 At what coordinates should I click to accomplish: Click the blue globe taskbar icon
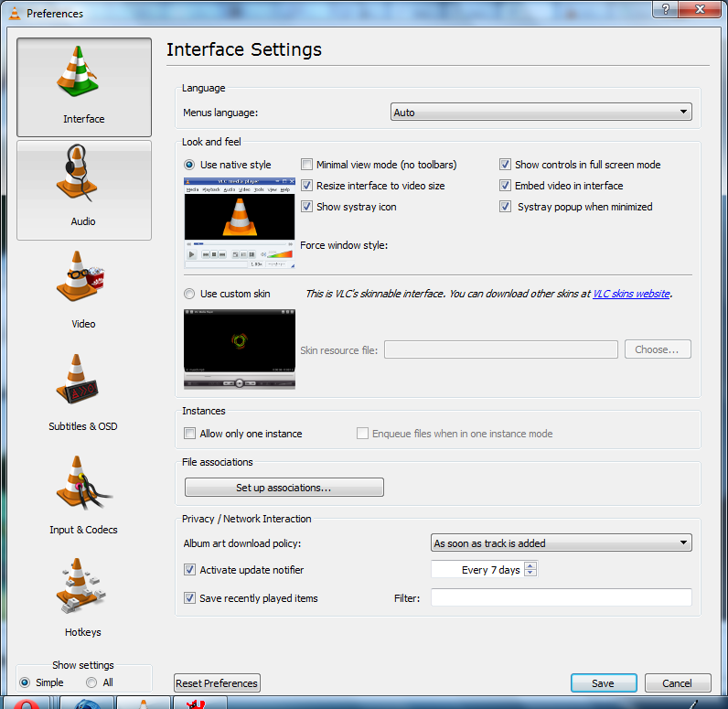point(87,703)
